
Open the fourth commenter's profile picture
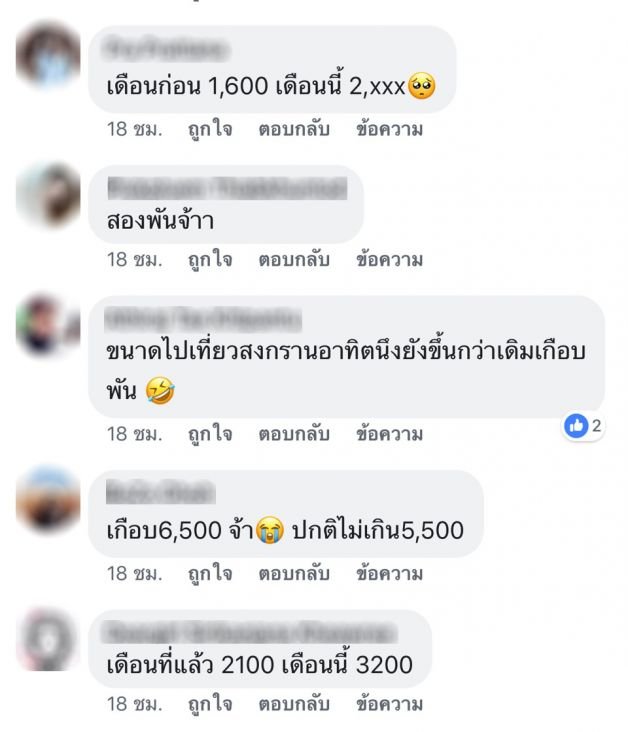(x=48, y=500)
